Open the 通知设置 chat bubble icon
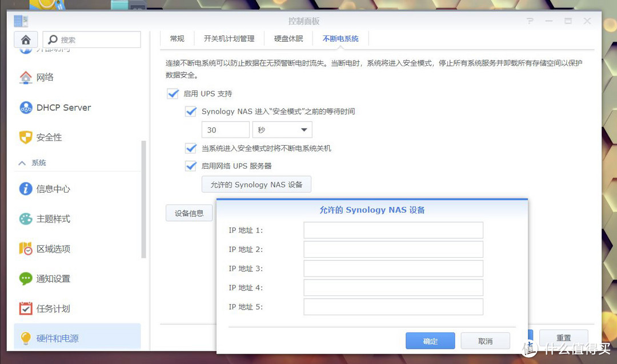617x364 pixels. point(26,279)
